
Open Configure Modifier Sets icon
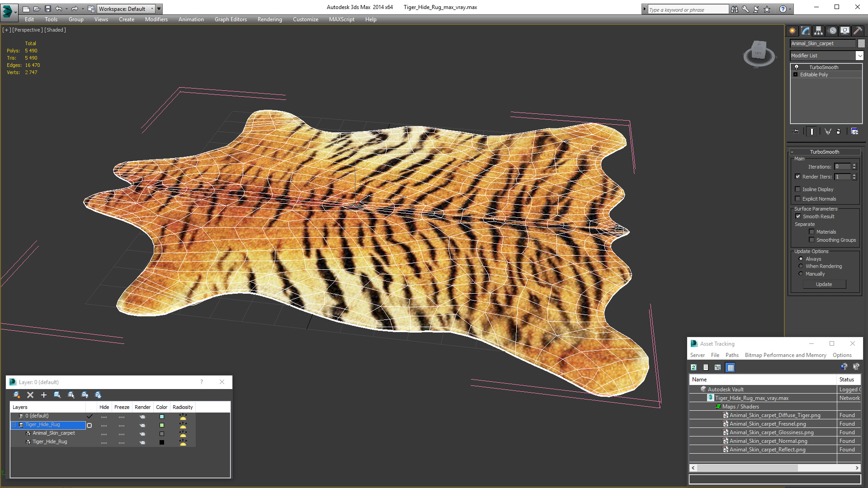tap(854, 131)
